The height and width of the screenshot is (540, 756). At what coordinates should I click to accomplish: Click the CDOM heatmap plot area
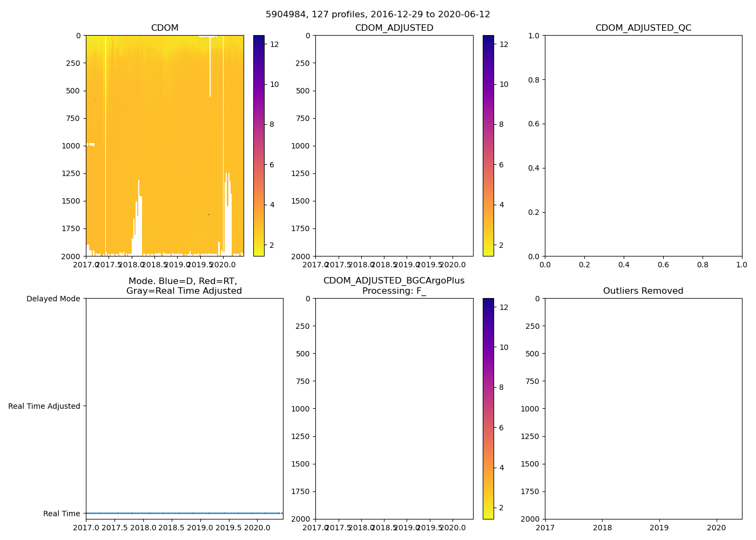(x=165, y=146)
